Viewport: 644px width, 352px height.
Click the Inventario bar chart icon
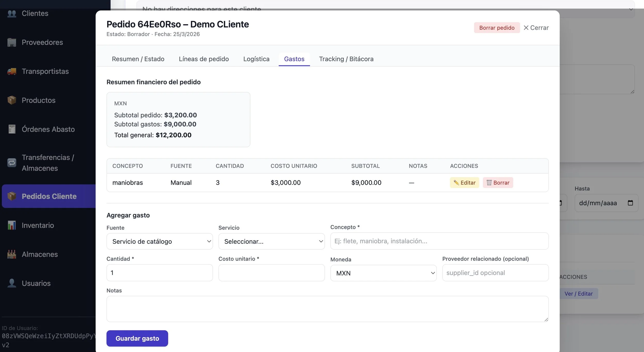click(x=12, y=225)
